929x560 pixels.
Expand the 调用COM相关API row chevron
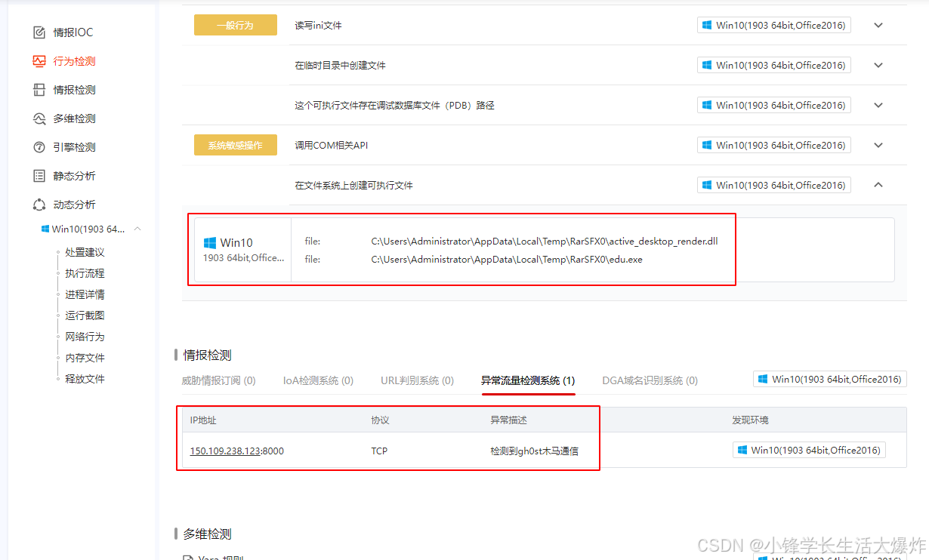click(878, 145)
